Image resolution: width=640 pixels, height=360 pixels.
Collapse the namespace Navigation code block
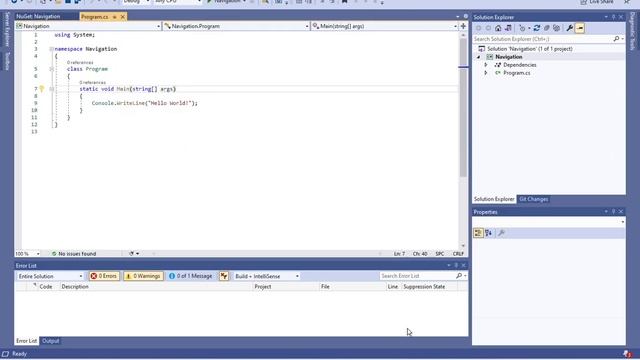51,49
